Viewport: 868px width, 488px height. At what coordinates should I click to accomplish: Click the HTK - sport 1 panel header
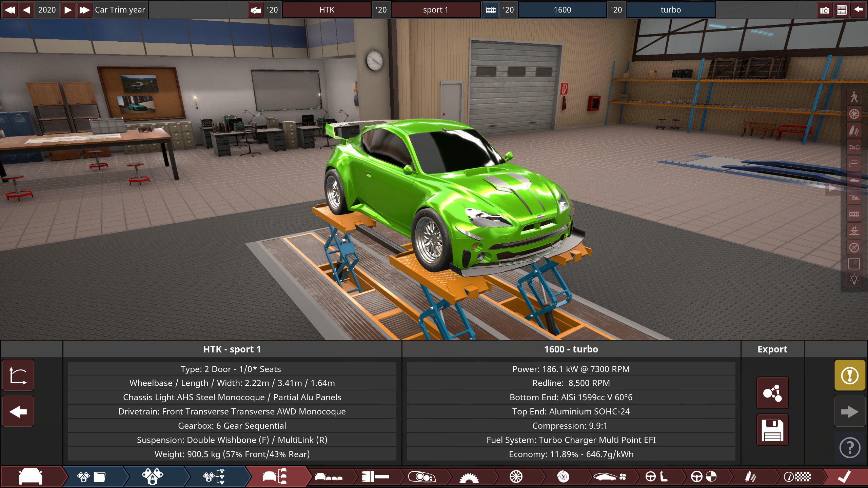click(x=232, y=349)
